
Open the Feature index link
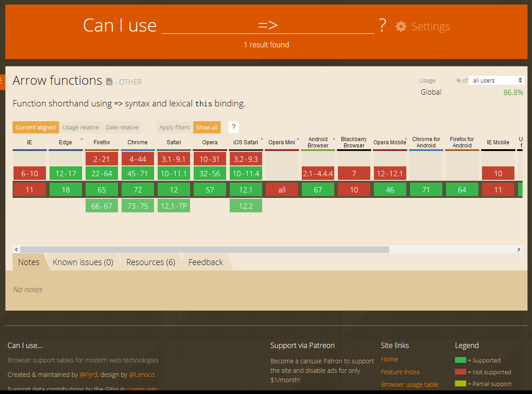[x=400, y=372]
